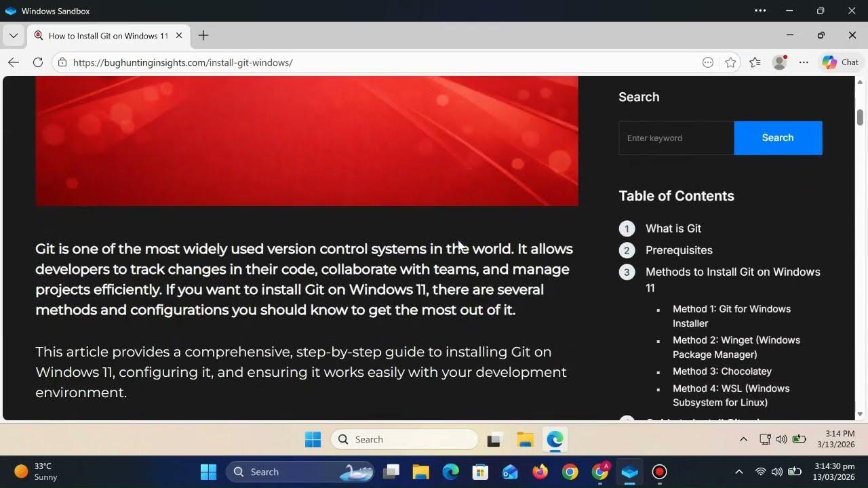
Task: Click the page options icon in address bar
Action: (708, 62)
